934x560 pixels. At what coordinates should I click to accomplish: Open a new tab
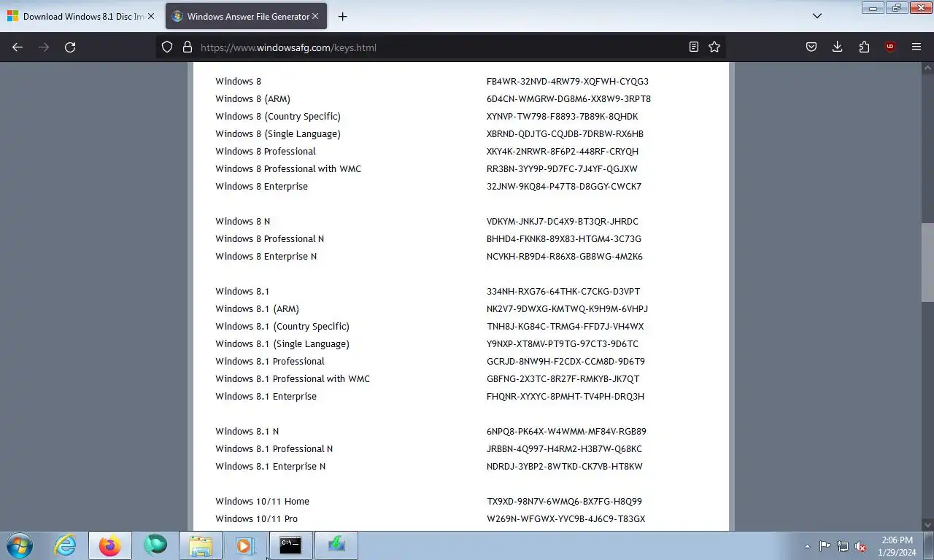pyautogui.click(x=342, y=16)
